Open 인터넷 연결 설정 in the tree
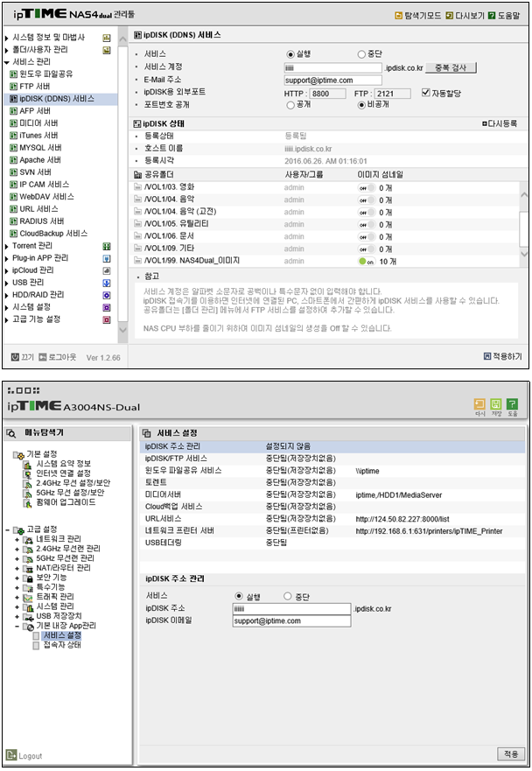Viewport: 532px width, 771px height. pos(63,473)
